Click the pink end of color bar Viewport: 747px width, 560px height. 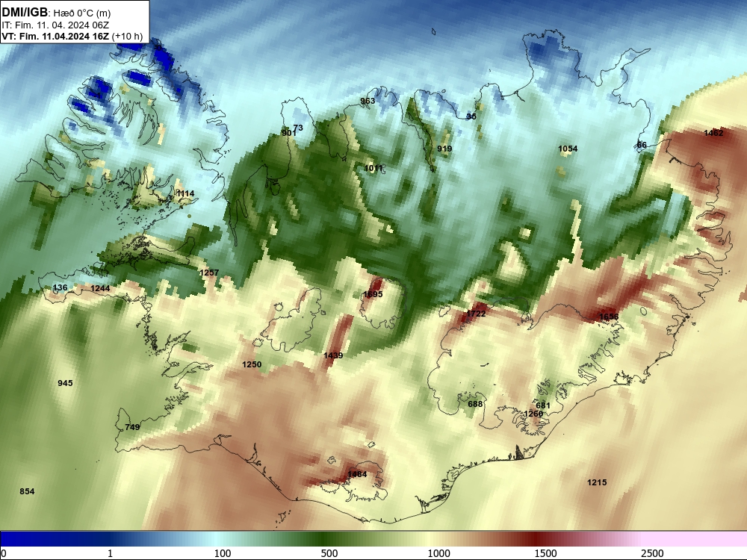pos(695,539)
